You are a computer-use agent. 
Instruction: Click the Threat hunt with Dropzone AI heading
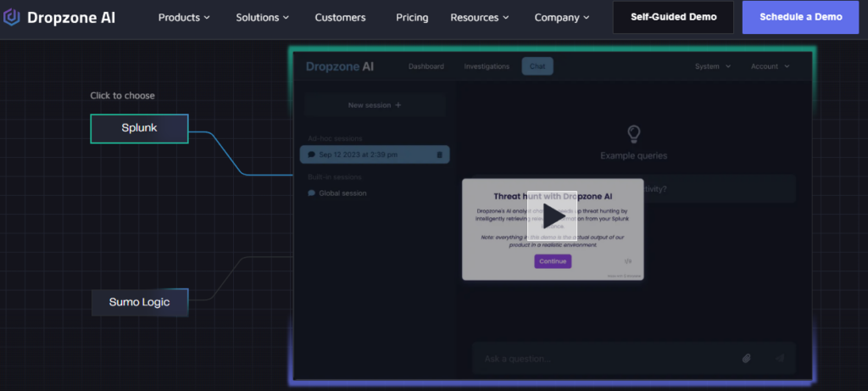click(553, 197)
